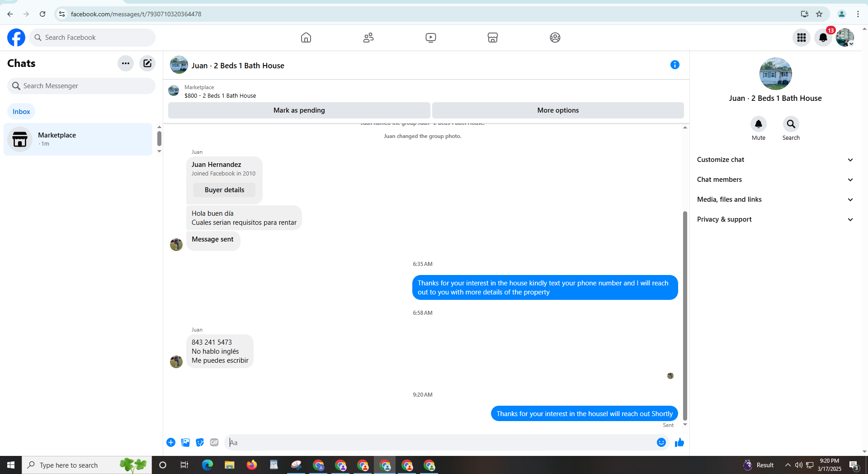
Task: Click the browser back arrow
Action: click(10, 14)
